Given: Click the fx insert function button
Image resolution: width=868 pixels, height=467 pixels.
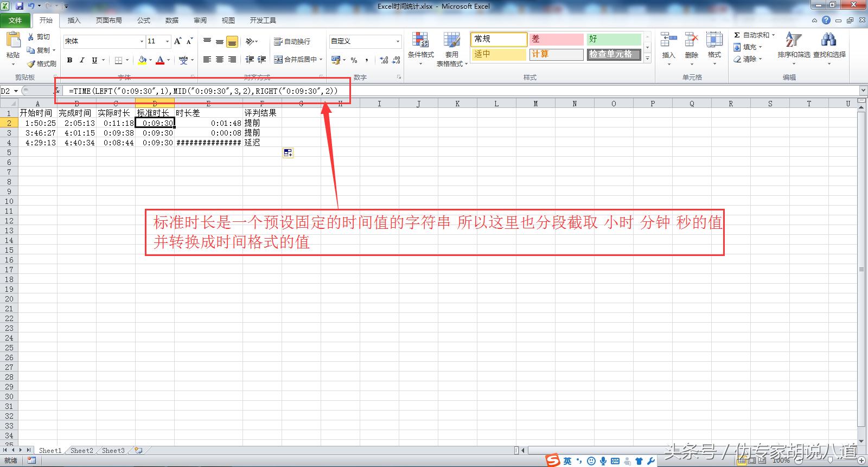Looking at the screenshot, I should pos(56,91).
